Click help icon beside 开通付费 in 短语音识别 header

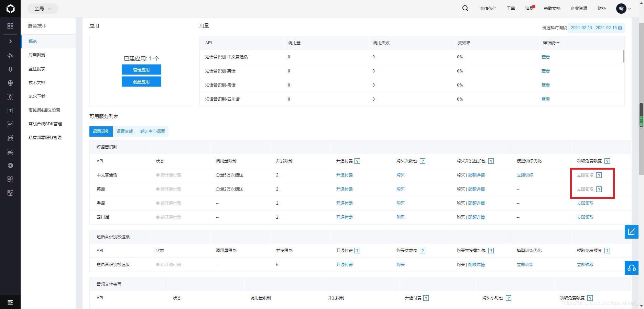[x=357, y=161]
